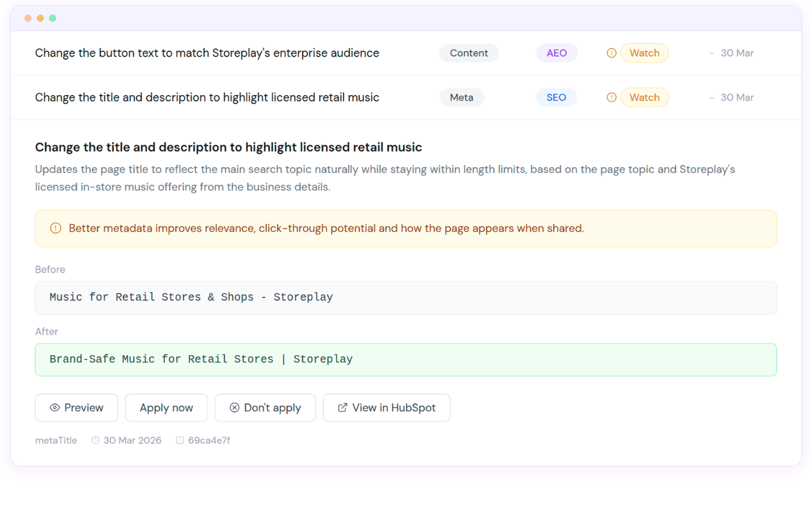Click the square icon beside 69ca4e7f

coord(180,440)
